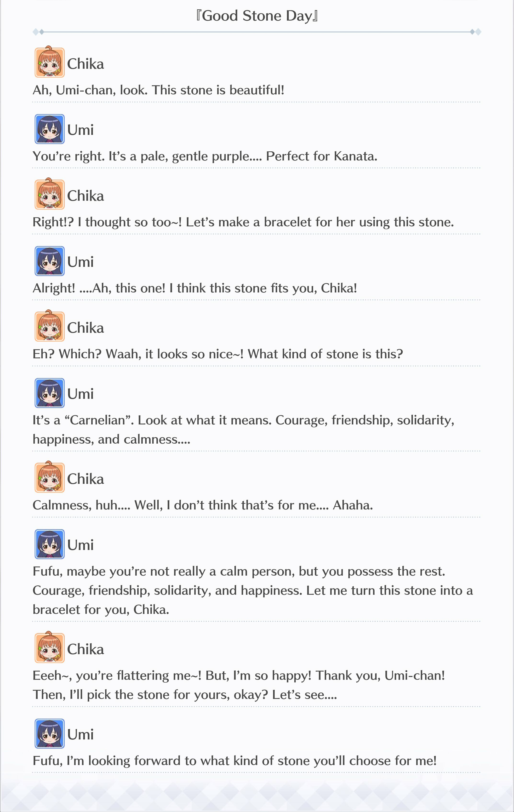Click the question "What kind of stone is this?"

coord(326,354)
